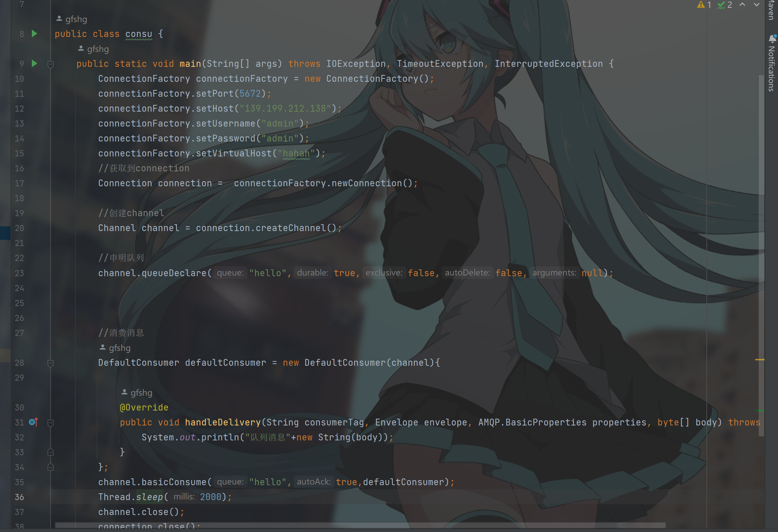
Task: Click the horizontal editor scrollbar
Action: [x=360, y=525]
